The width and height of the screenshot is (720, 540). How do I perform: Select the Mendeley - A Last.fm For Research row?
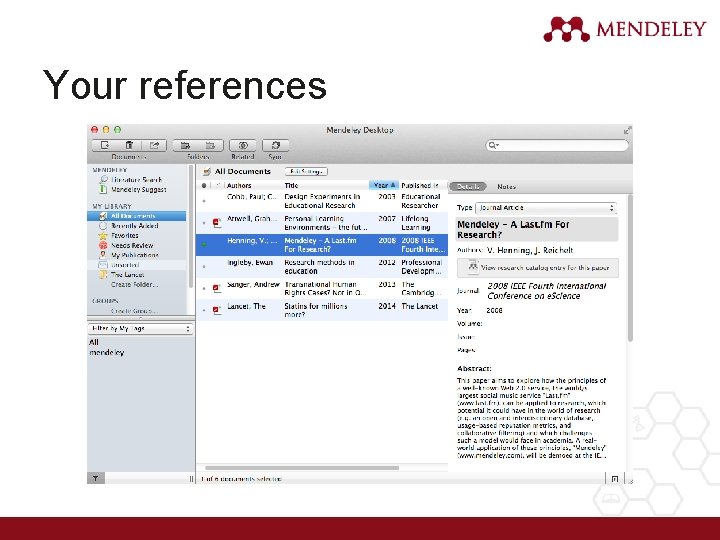coord(322,245)
